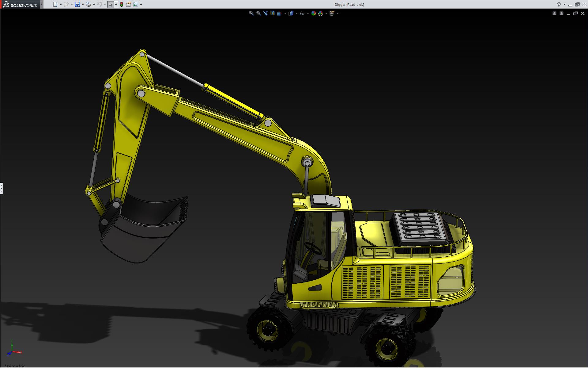The height and width of the screenshot is (368, 588).
Task: Click the New document icon
Action: pyautogui.click(x=55, y=4)
